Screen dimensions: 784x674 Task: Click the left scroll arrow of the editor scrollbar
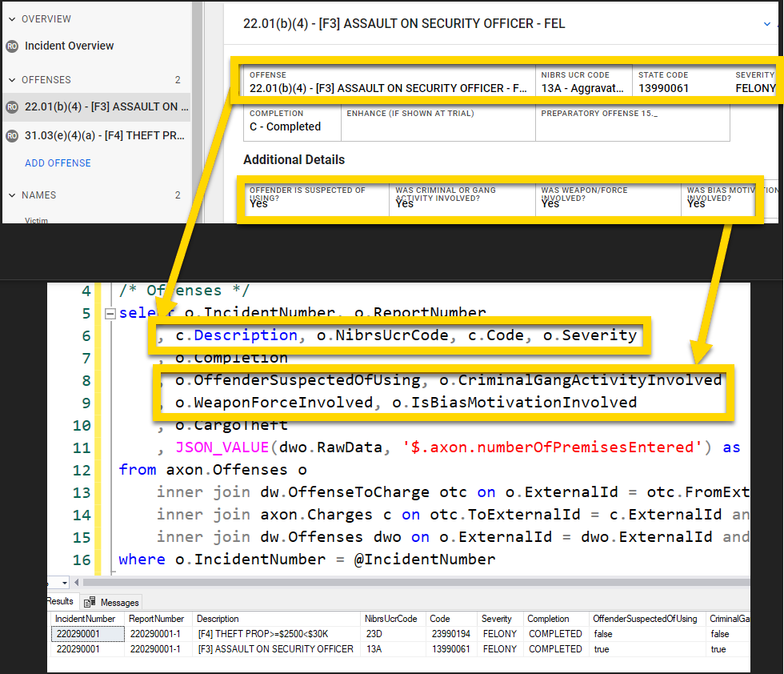[x=76, y=583]
